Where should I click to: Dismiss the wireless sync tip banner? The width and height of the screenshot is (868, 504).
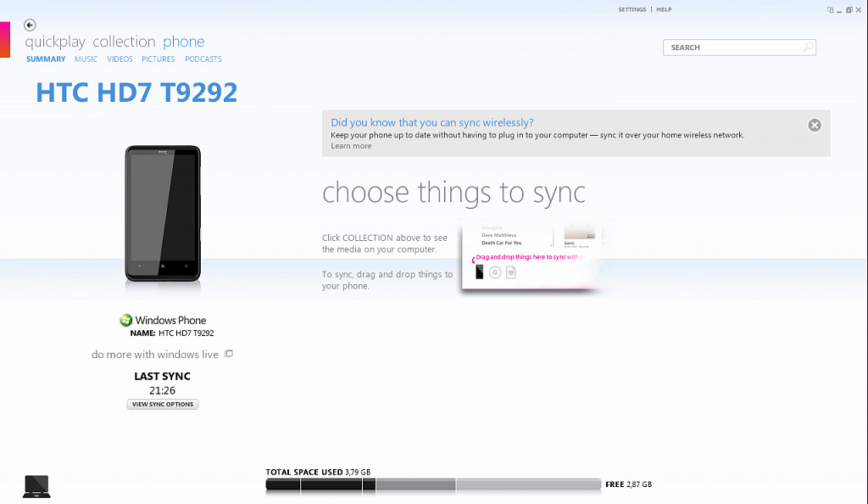click(x=815, y=126)
